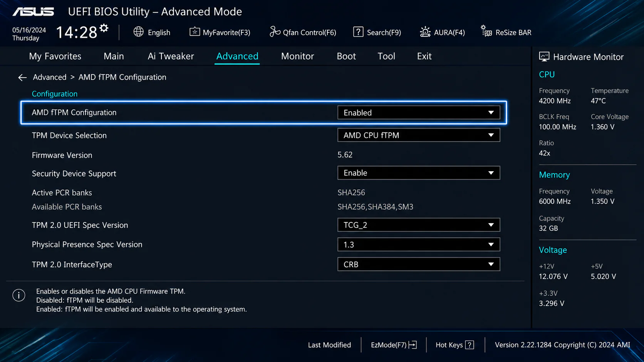The image size is (644, 362).
Task: Click memory Capacity 32 GB value
Action: tap(548, 229)
